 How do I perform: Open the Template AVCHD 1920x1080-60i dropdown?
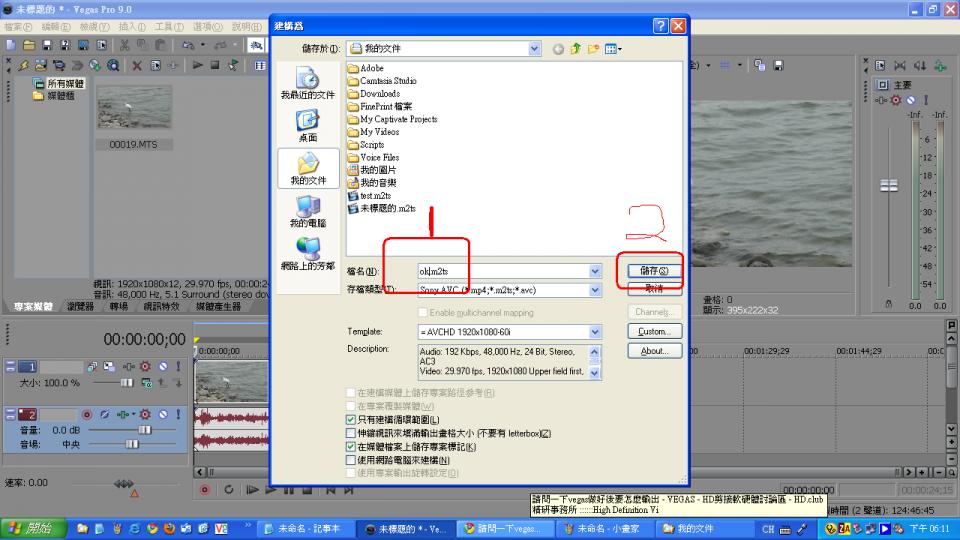point(595,332)
